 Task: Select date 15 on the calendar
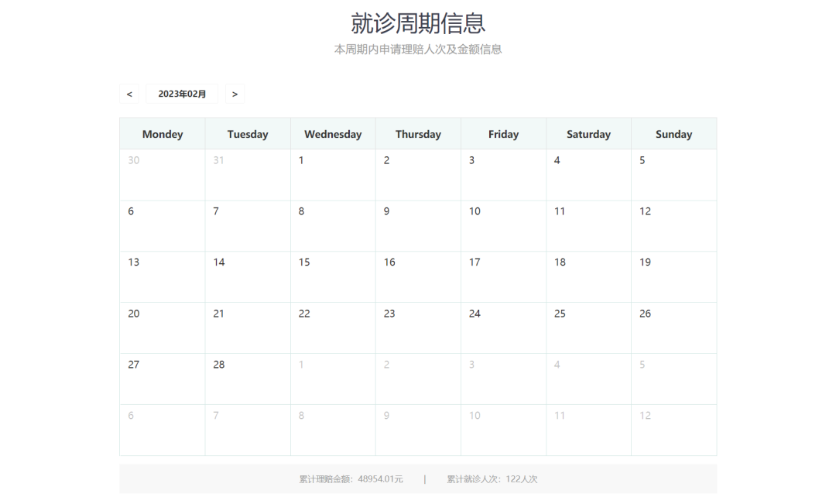pos(333,277)
